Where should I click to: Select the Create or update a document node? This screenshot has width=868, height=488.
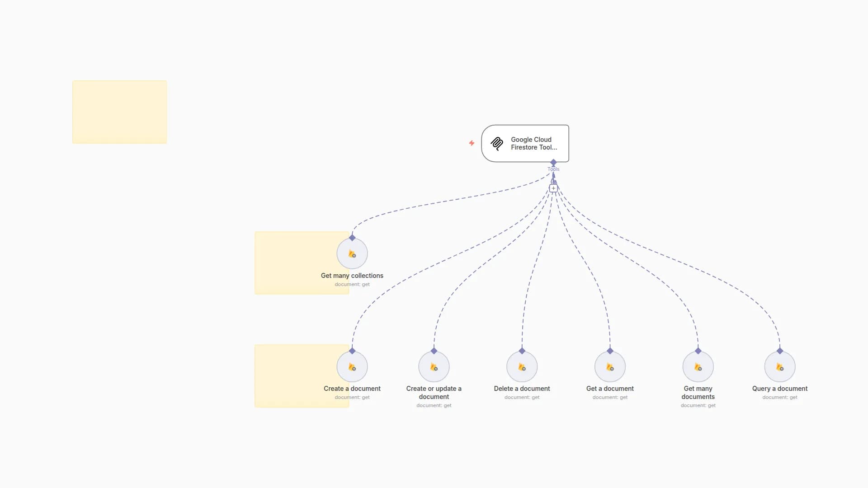[434, 367]
